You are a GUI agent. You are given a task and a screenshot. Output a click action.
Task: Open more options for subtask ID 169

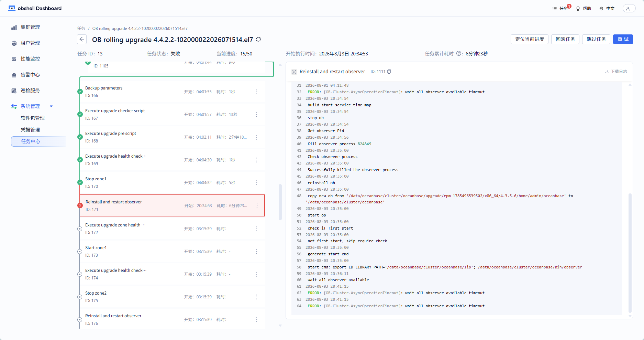[x=257, y=160]
